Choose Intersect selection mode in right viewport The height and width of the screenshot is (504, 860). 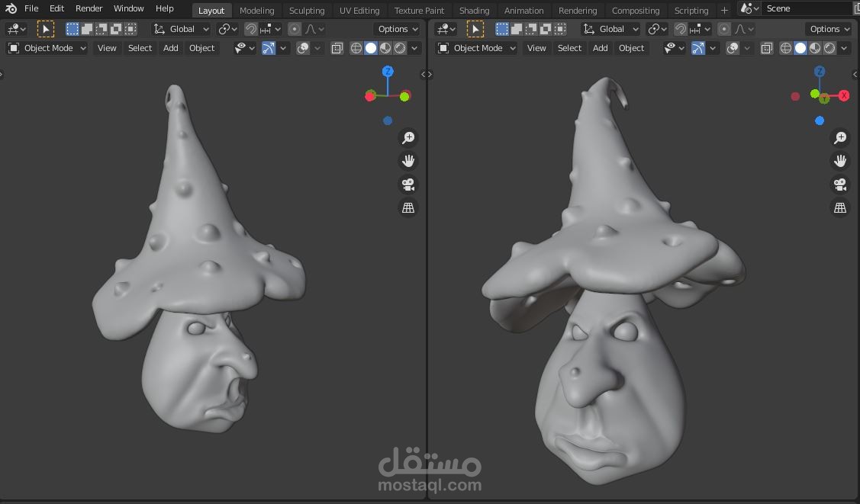(x=559, y=29)
